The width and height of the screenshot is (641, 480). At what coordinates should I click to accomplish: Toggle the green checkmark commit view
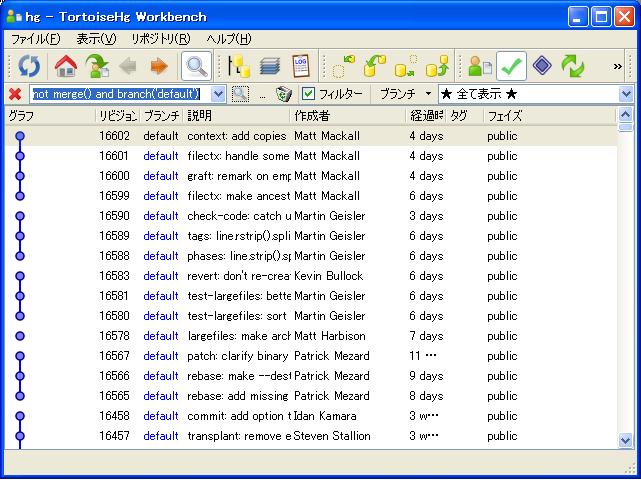click(x=511, y=66)
